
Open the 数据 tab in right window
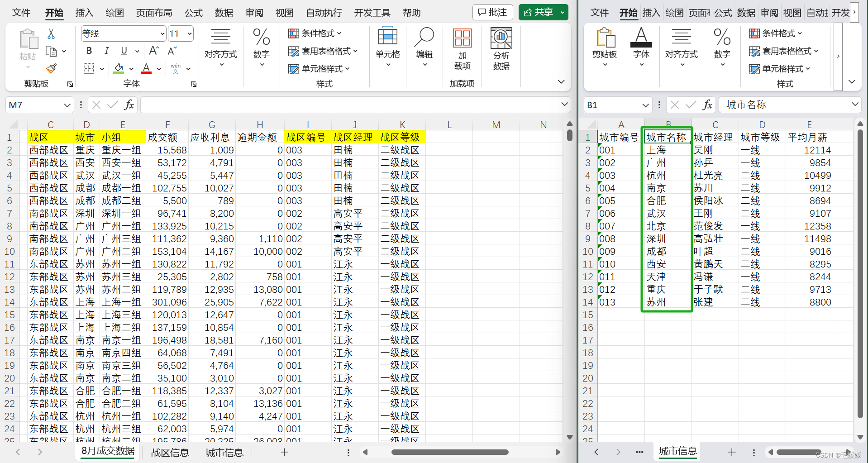746,13
